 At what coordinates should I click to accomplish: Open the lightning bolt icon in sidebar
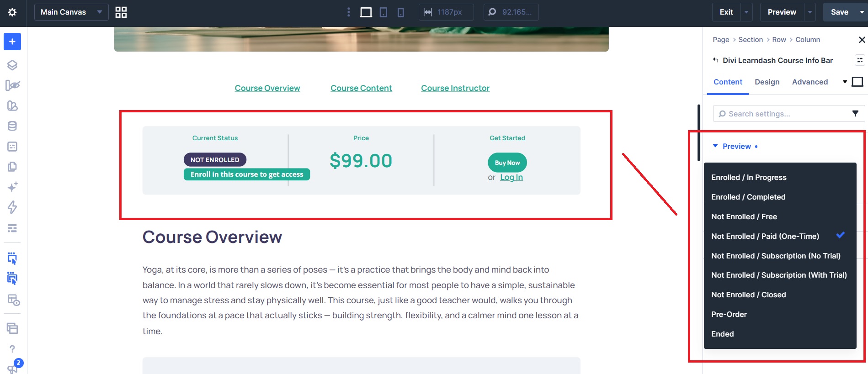(x=12, y=207)
